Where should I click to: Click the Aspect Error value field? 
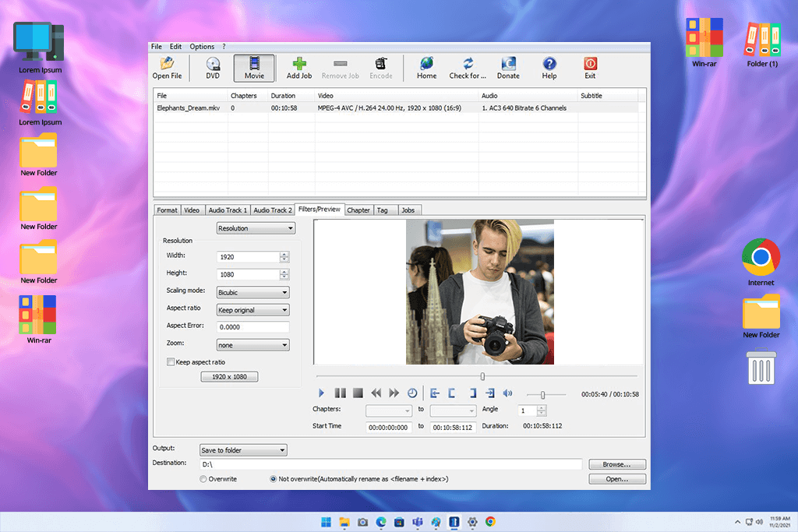click(x=253, y=327)
